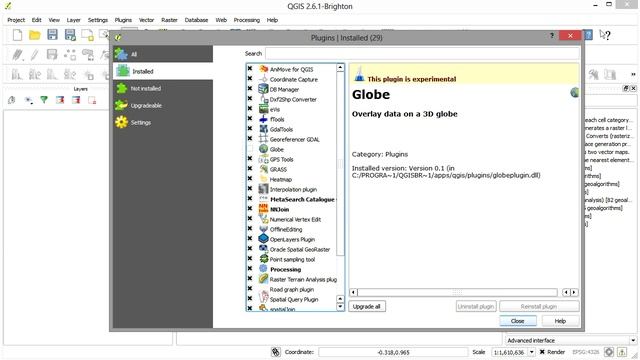Click the filter legend funnel icon
Screen dimensions: 640x360
(44, 100)
